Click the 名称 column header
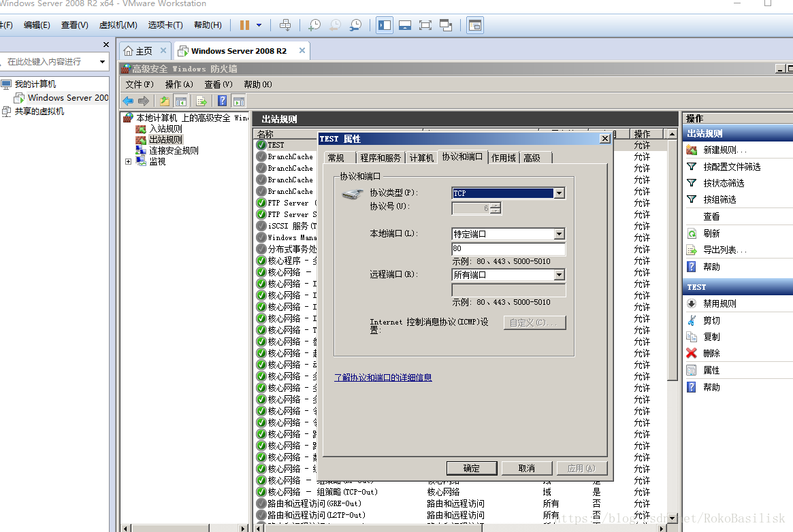The image size is (793, 532). click(x=286, y=134)
